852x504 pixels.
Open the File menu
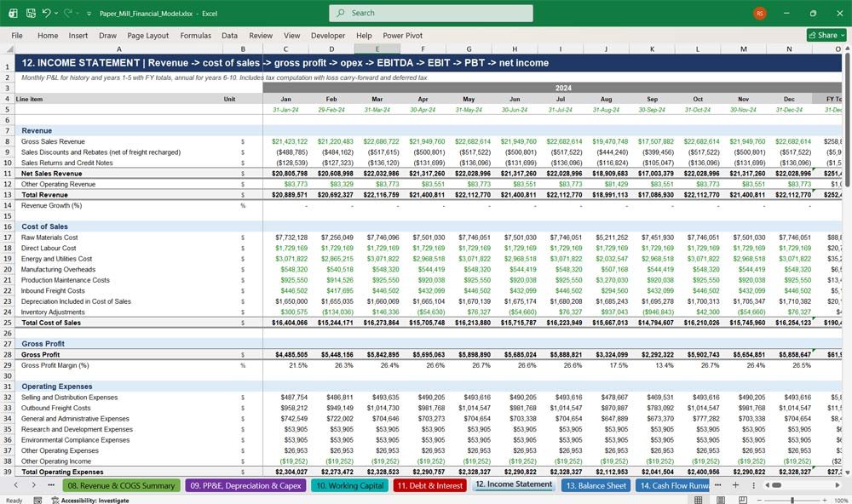tap(17, 35)
